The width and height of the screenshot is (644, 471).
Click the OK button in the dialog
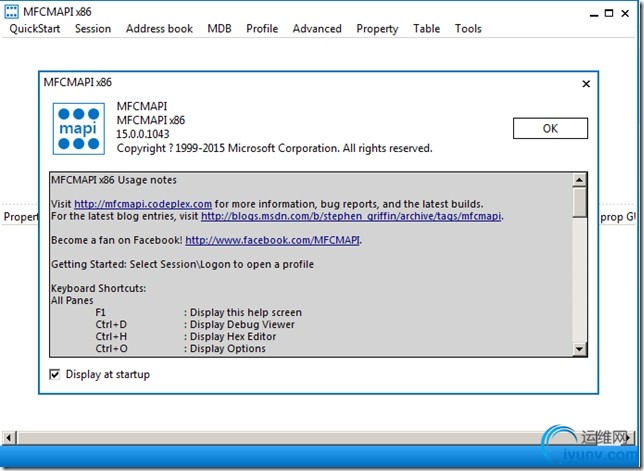click(550, 129)
